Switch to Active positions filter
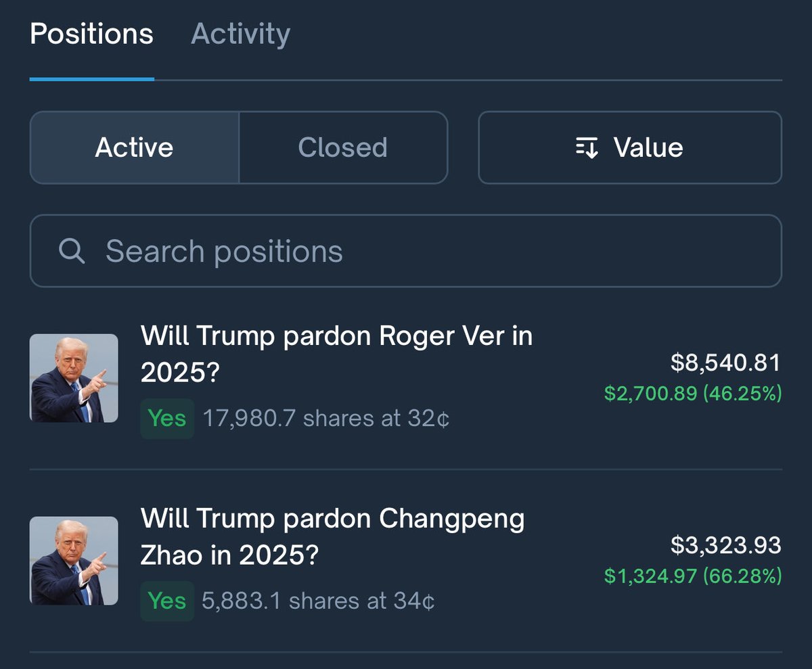Image resolution: width=812 pixels, height=669 pixels. [135, 147]
